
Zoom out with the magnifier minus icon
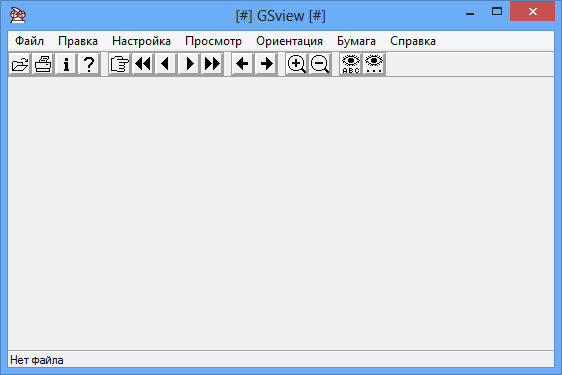click(320, 64)
